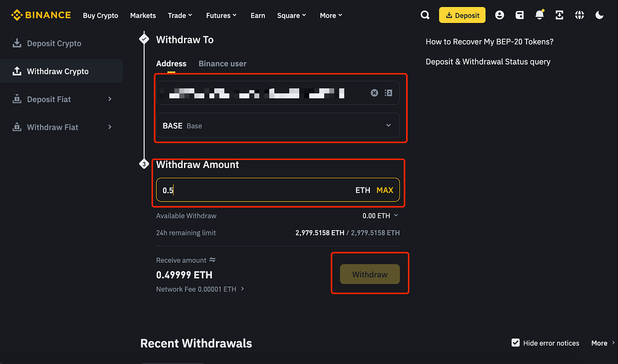Open the search magnifier icon

[425, 15]
